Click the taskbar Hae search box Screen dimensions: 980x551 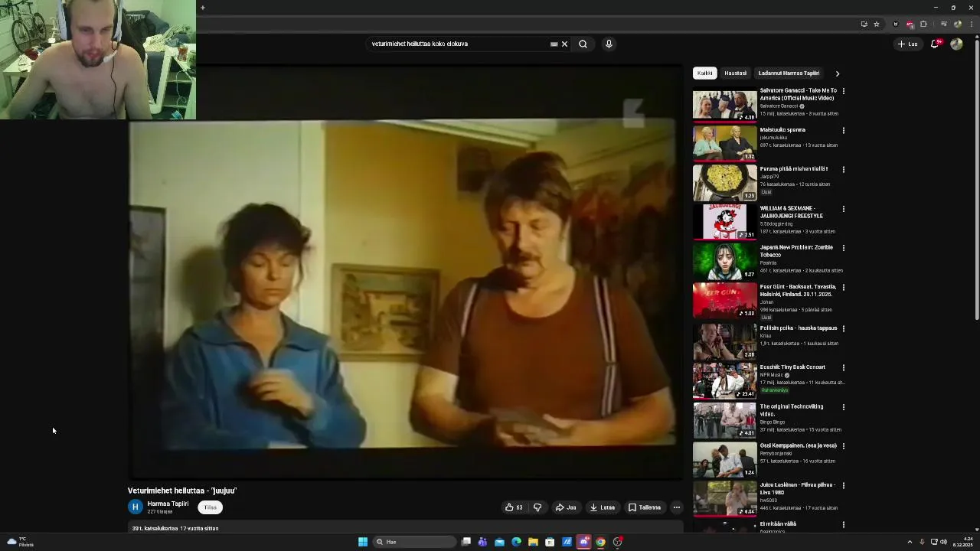(x=413, y=542)
